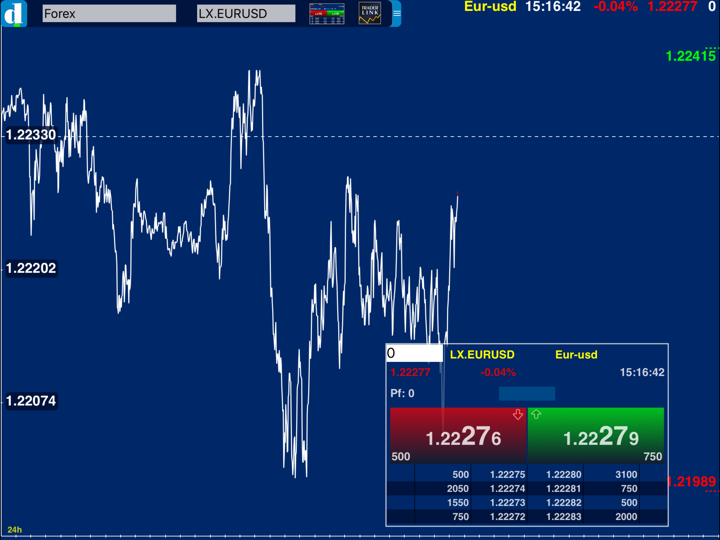
Task: Click the red down arrow on sell tile
Action: click(517, 414)
